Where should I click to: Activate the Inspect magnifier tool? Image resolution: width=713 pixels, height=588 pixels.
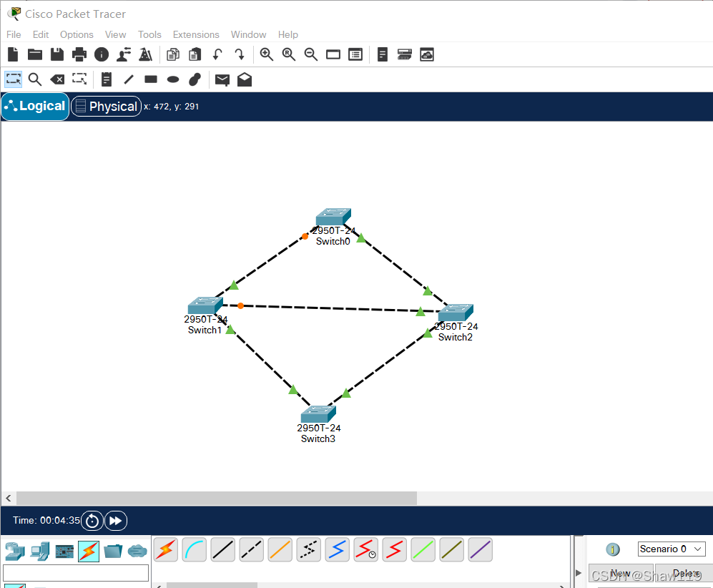point(35,79)
